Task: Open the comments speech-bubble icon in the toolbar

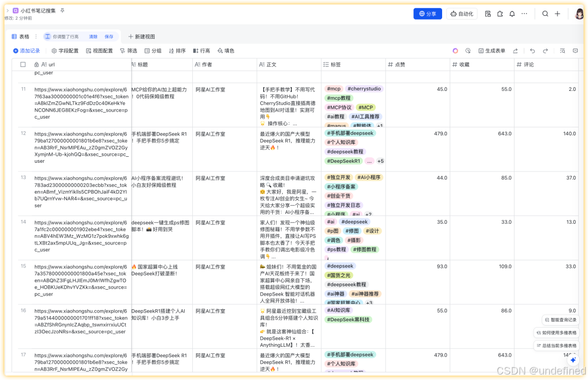Action: click(575, 51)
